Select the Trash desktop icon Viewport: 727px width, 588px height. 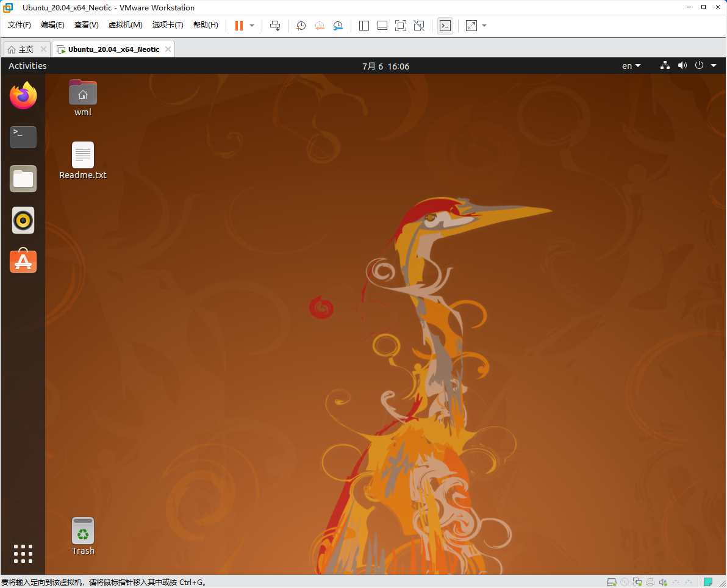pyautogui.click(x=83, y=536)
